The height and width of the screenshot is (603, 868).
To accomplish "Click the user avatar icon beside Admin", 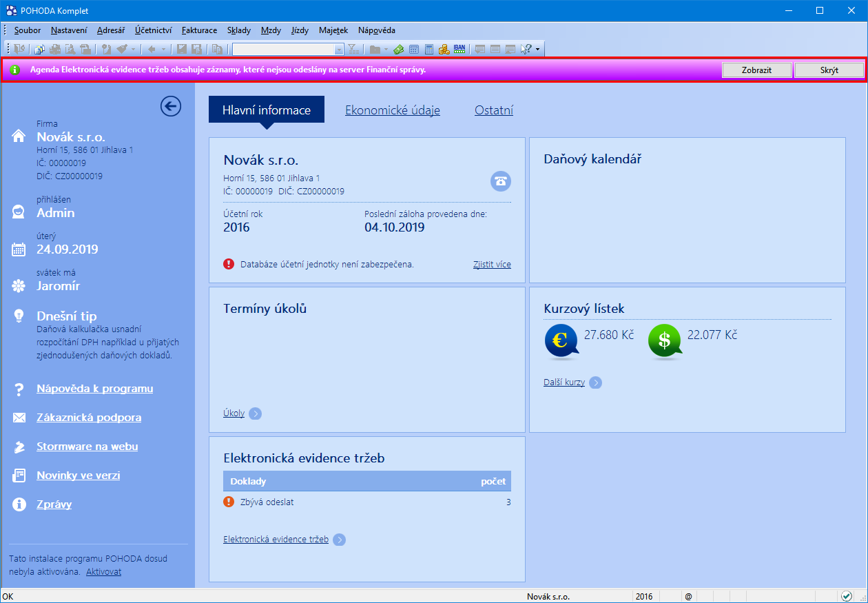I will coord(19,213).
